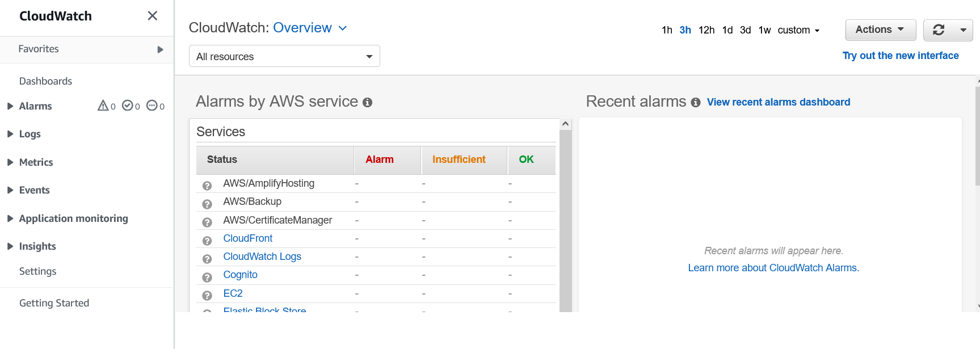The image size is (980, 349).
Task: Click the refresh icon button
Action: (x=939, y=30)
